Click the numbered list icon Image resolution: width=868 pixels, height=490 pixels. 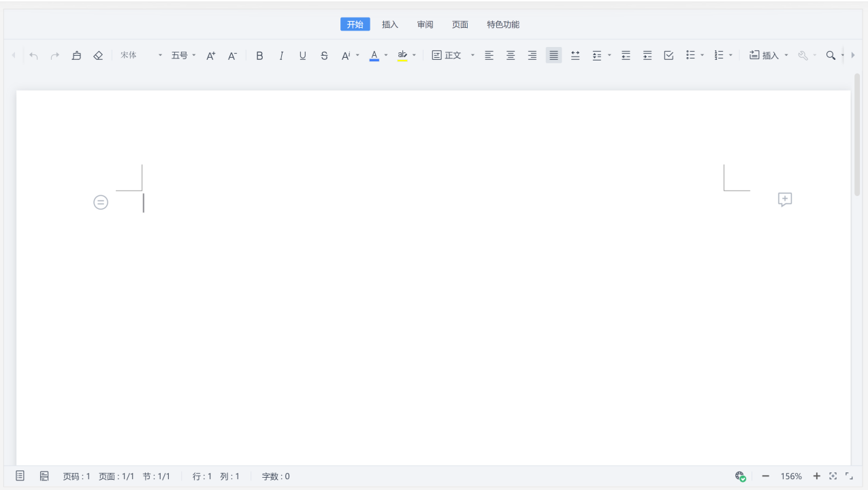(719, 56)
